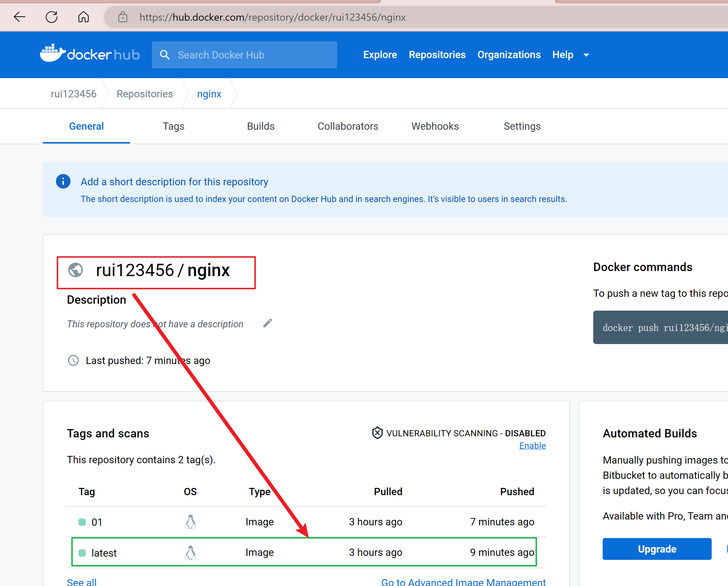The height and width of the screenshot is (586, 728).
Task: Edit description using the pencil icon
Action: pyautogui.click(x=268, y=323)
